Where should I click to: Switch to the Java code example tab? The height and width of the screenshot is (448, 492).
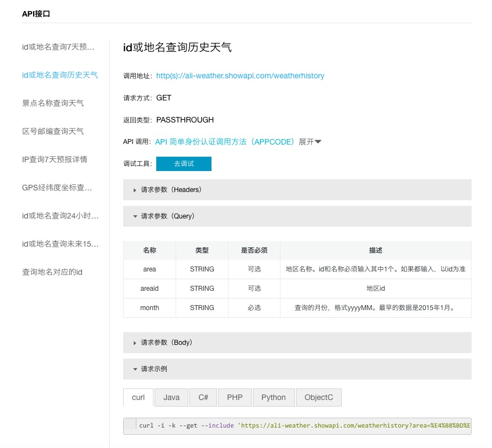point(171,397)
